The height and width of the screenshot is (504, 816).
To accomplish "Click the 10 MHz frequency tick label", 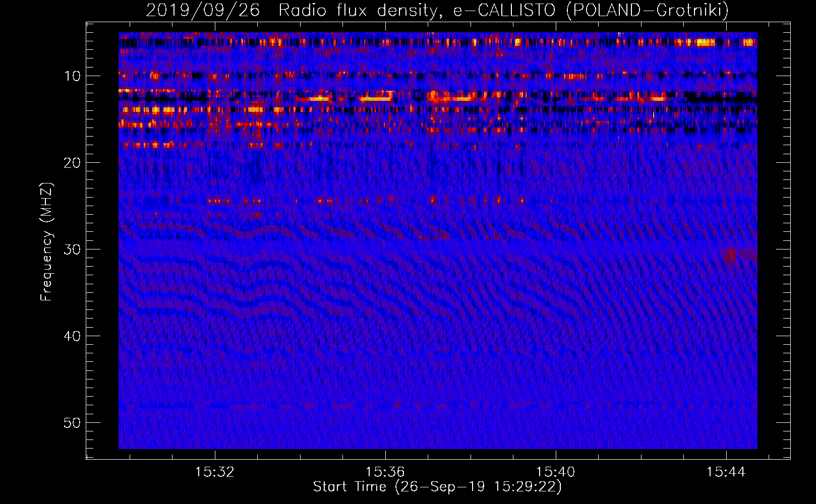I will point(72,76).
